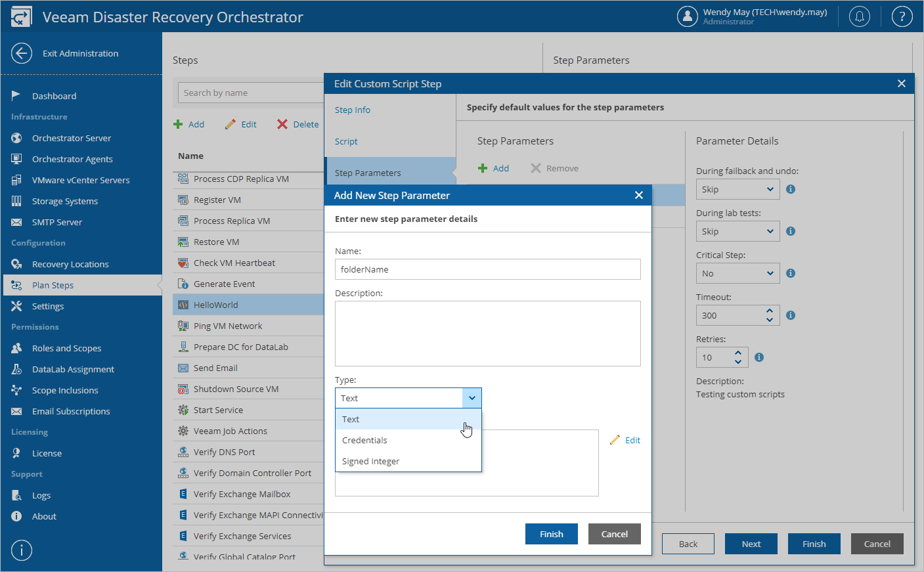Click the info circle icon at sidebar bottom
This screenshot has height=572, width=924.
22,550
